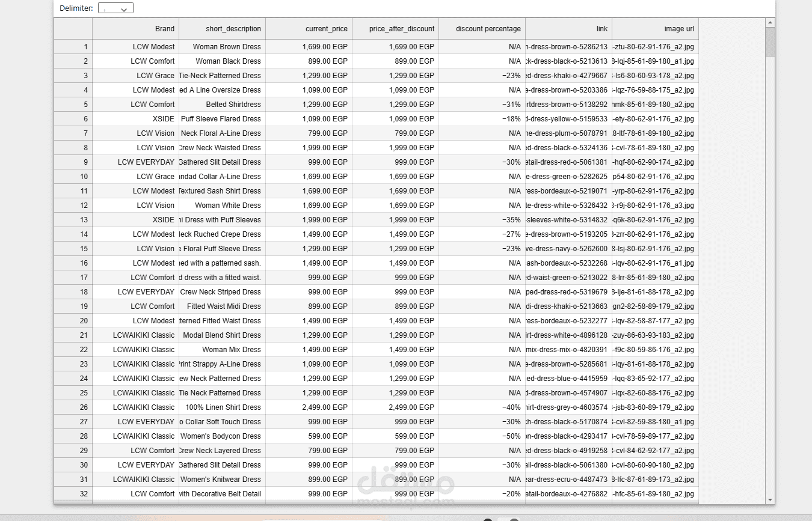812x521 pixels.
Task: Select the 'Women's Knitwear Dress' cell
Action: click(222, 480)
